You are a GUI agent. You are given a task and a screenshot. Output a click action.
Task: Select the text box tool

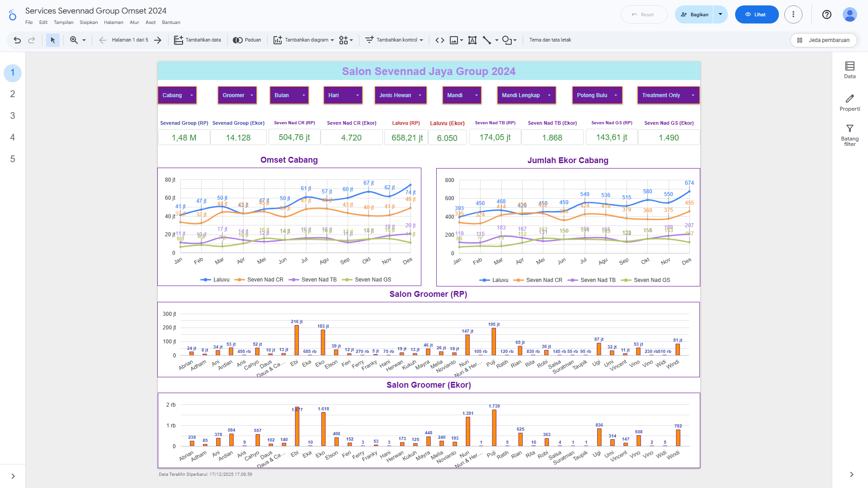pyautogui.click(x=472, y=40)
